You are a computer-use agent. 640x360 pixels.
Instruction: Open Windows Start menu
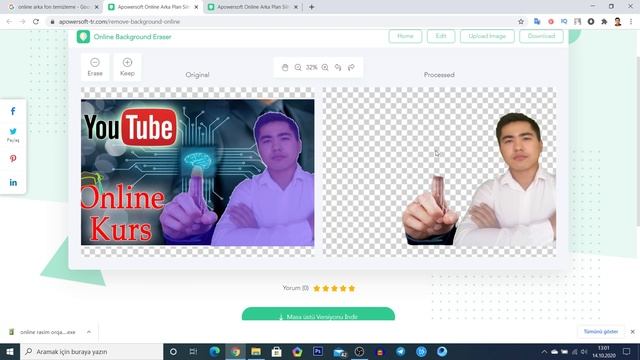(x=10, y=351)
